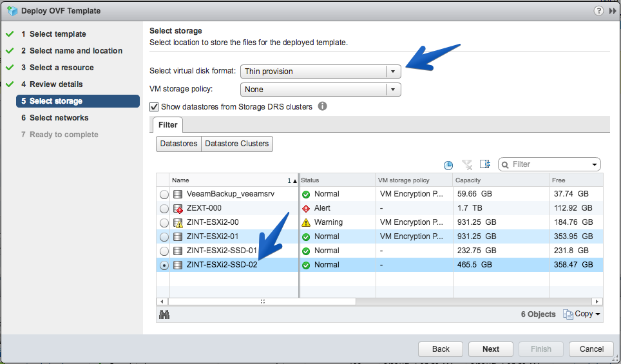The height and width of the screenshot is (364, 621).
Task: Select the ZEXT-000 radio button
Action: point(164,209)
